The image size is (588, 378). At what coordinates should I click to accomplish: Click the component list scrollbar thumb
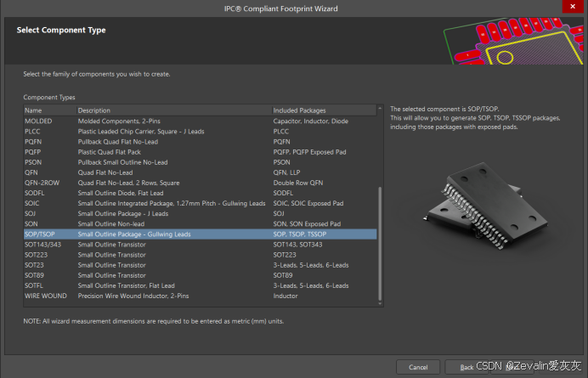(x=380, y=243)
